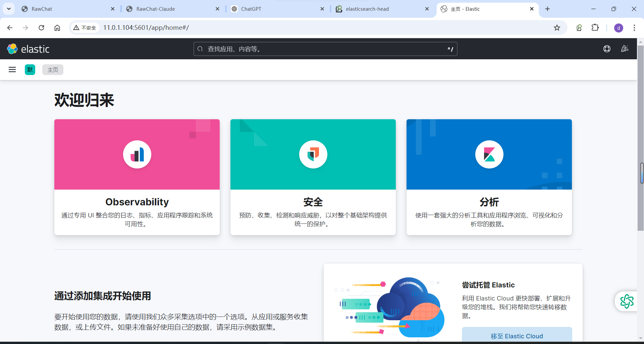Toggle the hamburger navigation menu
The height and width of the screenshot is (344, 644).
pyautogui.click(x=12, y=70)
